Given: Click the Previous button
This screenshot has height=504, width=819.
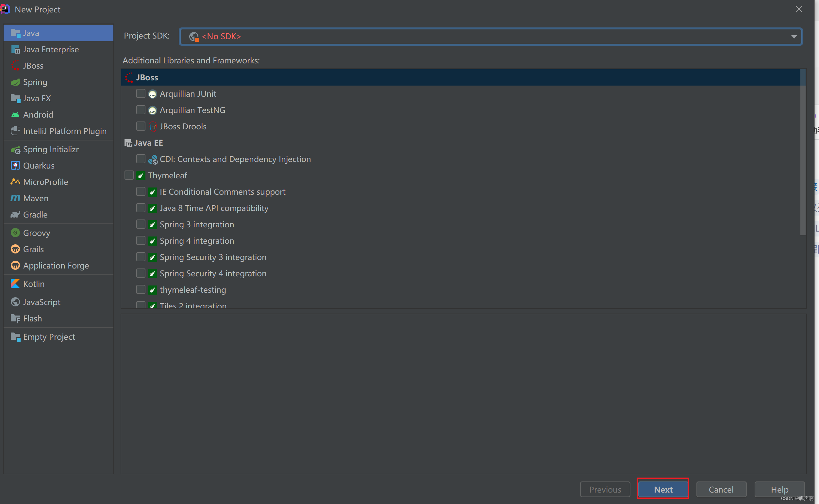Looking at the screenshot, I should coord(605,489).
